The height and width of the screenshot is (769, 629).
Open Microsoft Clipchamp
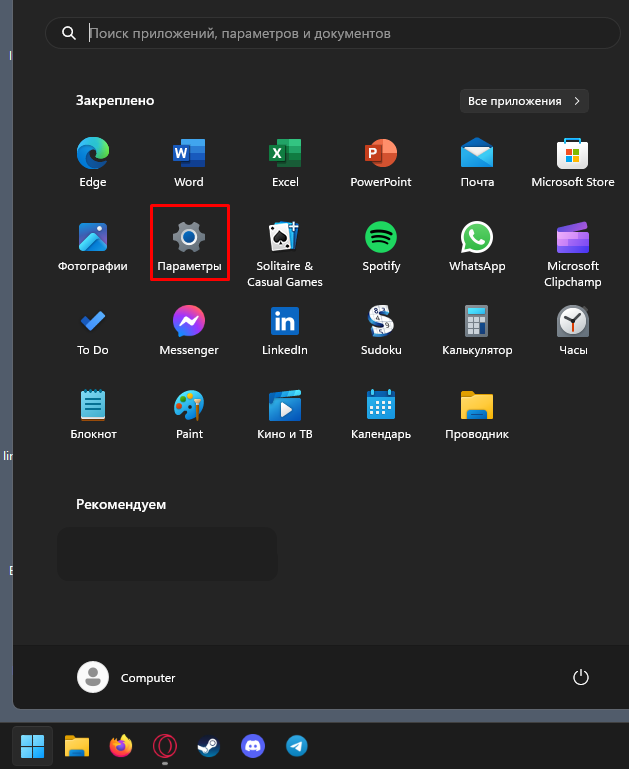(573, 254)
